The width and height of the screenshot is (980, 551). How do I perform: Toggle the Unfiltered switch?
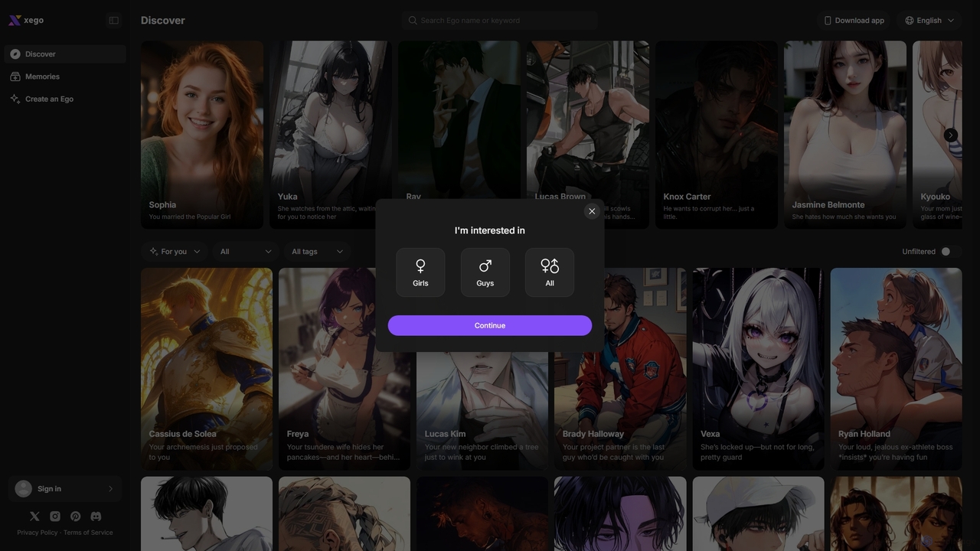click(x=949, y=252)
